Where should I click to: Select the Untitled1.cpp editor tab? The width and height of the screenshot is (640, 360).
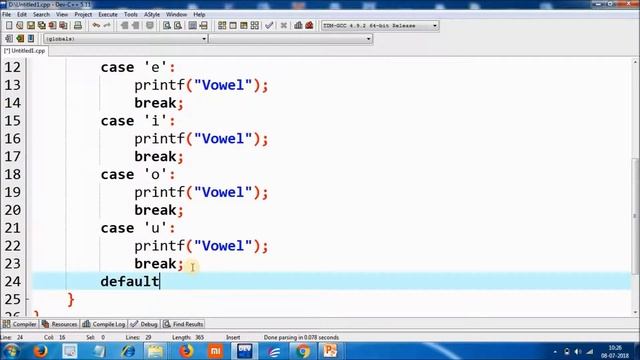[x=24, y=51]
